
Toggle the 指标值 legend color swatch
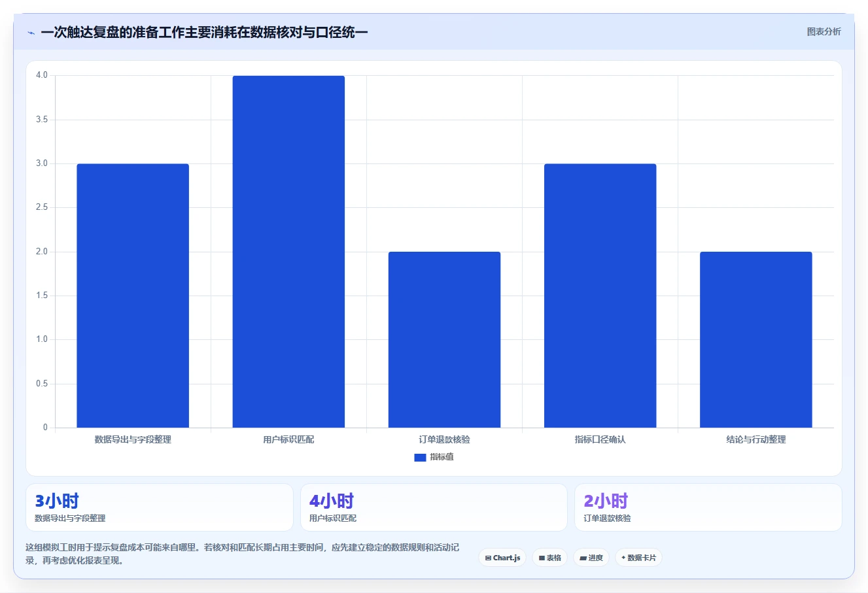[420, 458]
